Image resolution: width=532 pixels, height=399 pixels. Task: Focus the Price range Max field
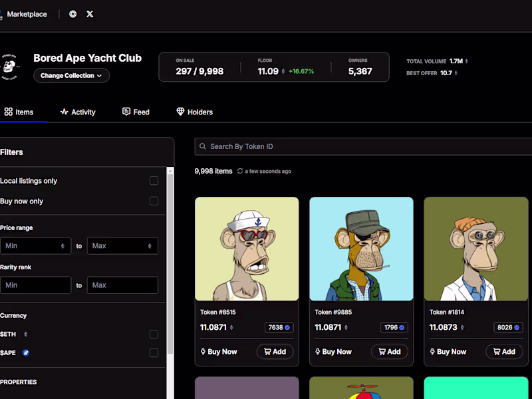coord(122,245)
